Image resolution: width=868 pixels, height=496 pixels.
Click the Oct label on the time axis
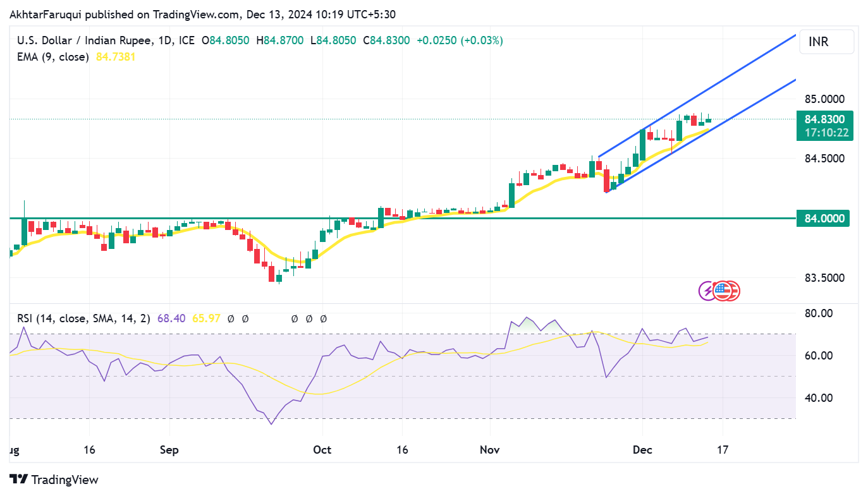pos(322,450)
